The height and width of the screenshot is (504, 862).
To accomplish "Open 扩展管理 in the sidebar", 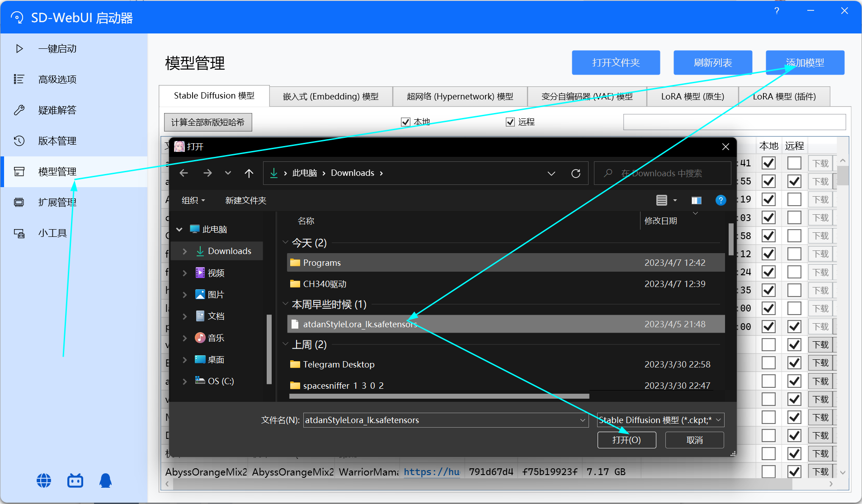I will (x=74, y=203).
